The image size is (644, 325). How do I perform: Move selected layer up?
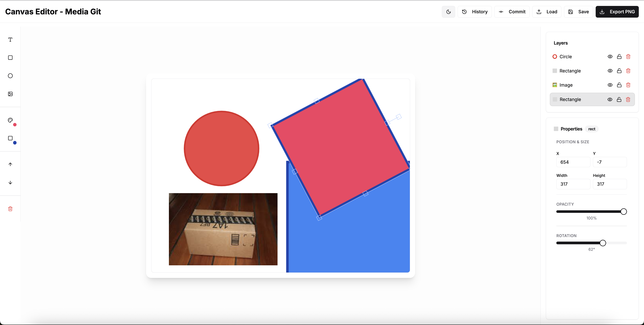[10, 164]
